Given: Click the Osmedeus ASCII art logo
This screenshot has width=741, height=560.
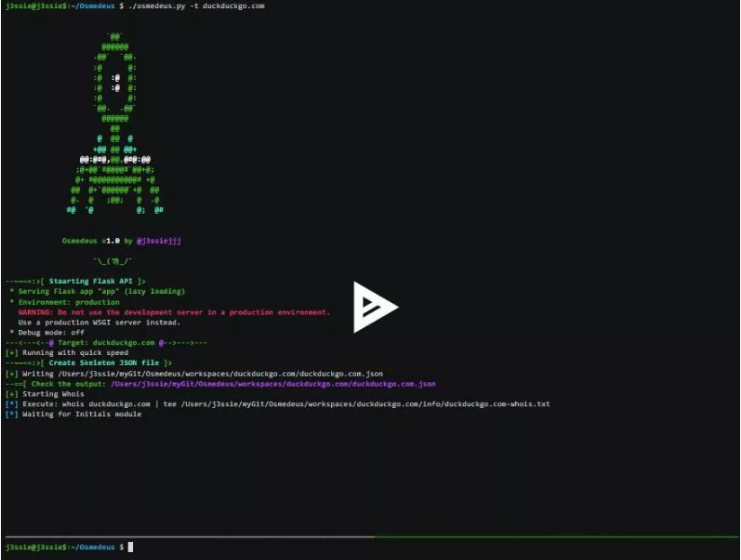Looking at the screenshot, I should pyautogui.click(x=115, y=124).
